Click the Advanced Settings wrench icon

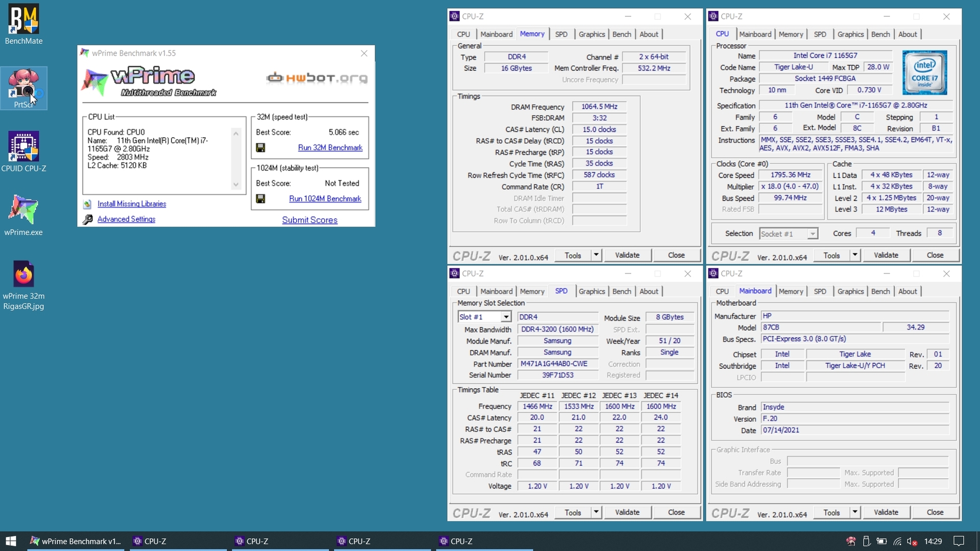click(x=88, y=219)
